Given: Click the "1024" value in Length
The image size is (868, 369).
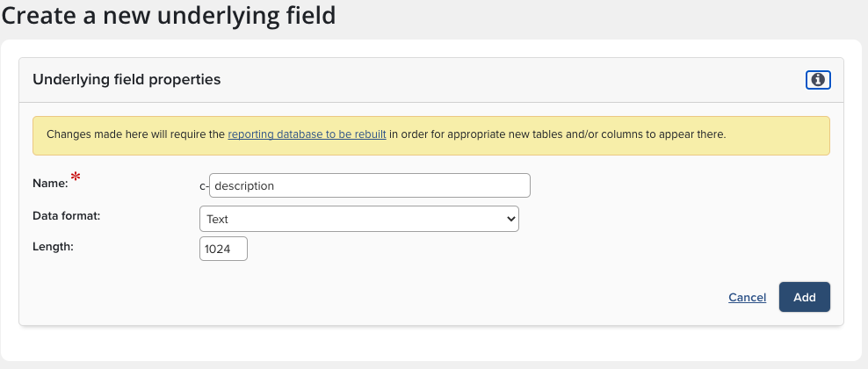Looking at the screenshot, I should (x=217, y=250).
